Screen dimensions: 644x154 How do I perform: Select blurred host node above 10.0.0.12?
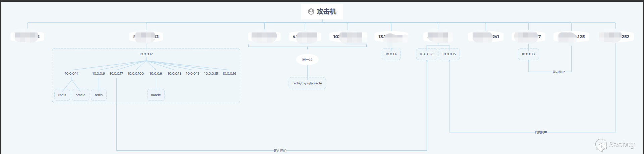tap(146, 36)
